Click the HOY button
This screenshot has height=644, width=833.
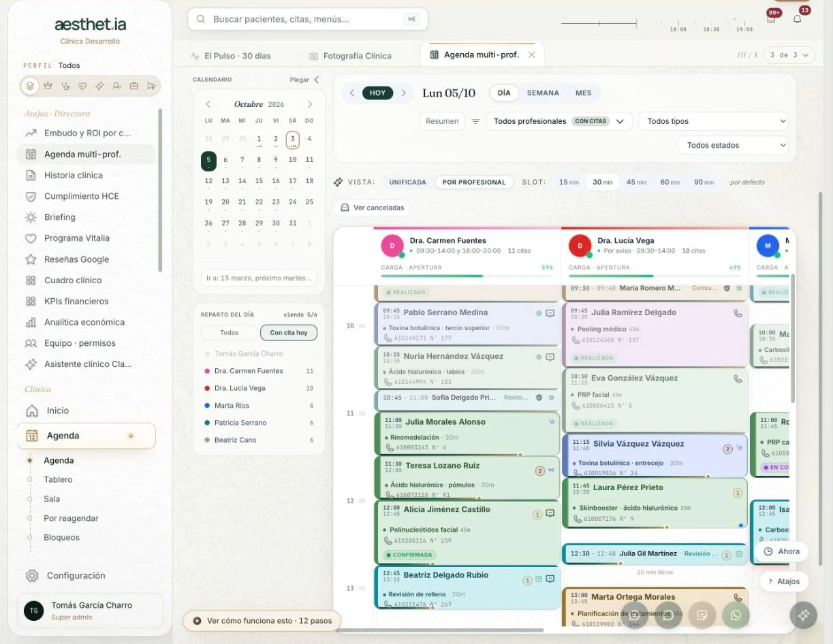coord(377,93)
